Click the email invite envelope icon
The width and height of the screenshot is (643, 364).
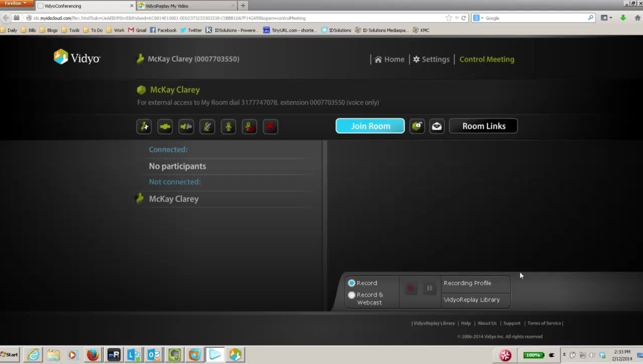(437, 126)
